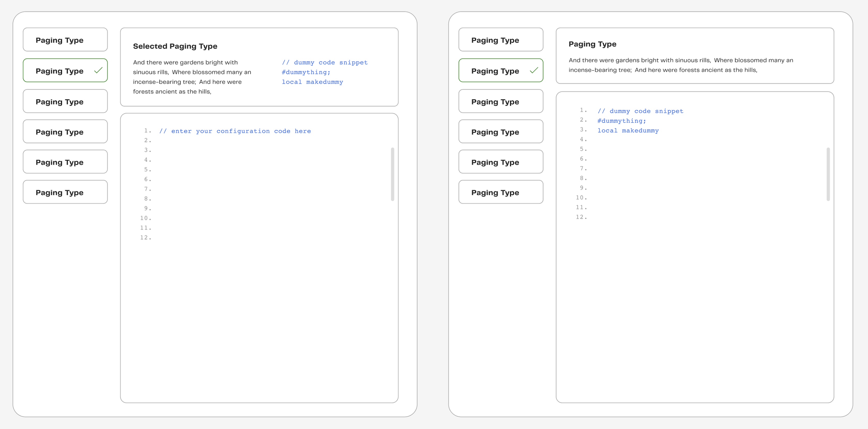Click '// dummy code snippet' in right code editor

pyautogui.click(x=640, y=111)
